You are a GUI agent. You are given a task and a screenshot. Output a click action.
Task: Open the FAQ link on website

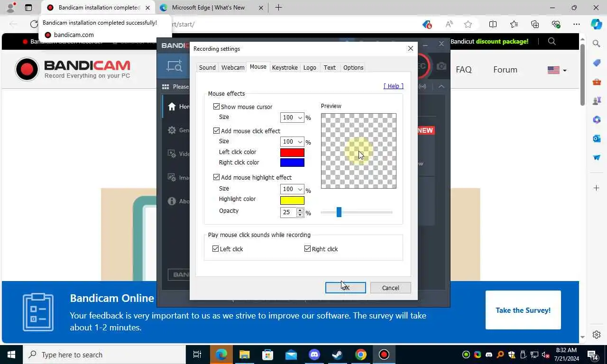pos(464,70)
